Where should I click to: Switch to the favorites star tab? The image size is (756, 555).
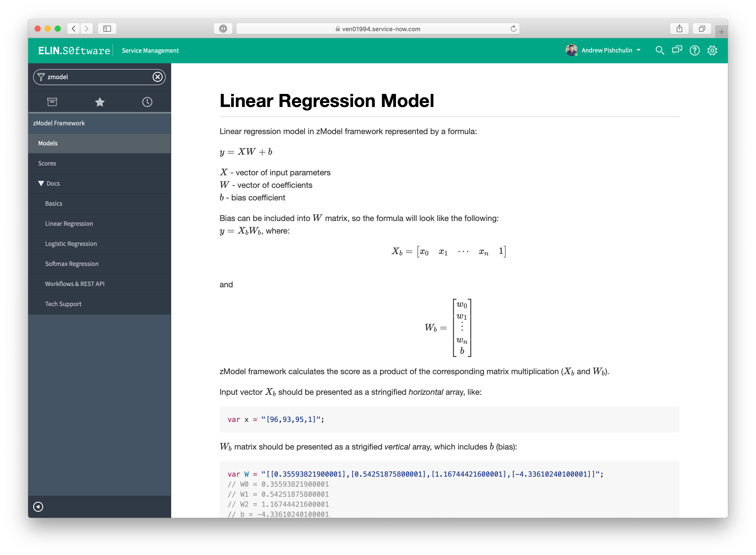(100, 102)
